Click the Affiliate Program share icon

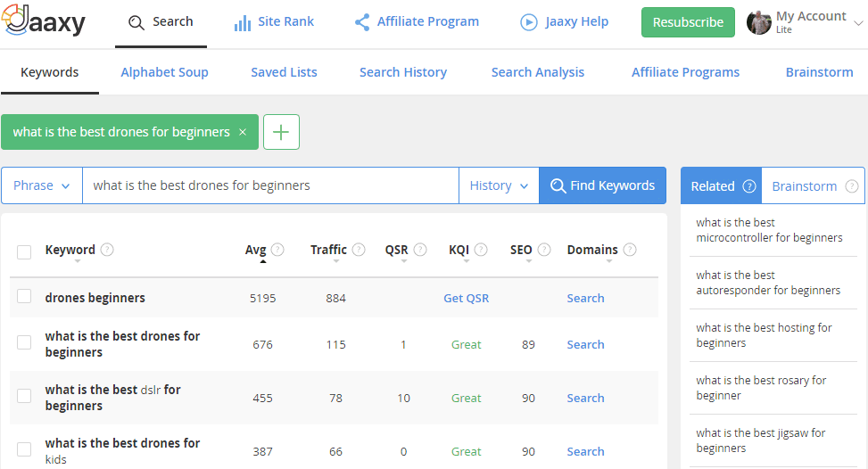pos(362,22)
